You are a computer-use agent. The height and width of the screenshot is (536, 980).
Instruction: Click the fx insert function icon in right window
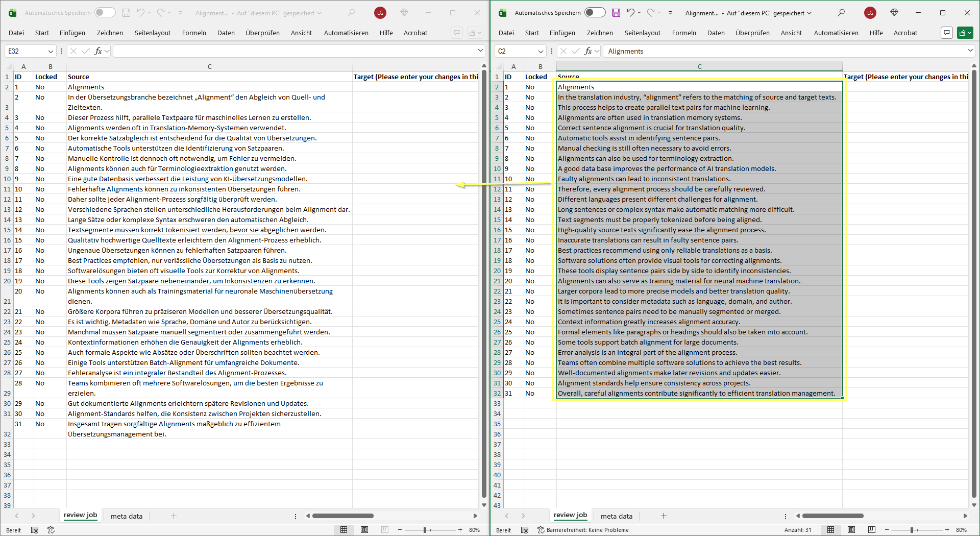coord(588,51)
